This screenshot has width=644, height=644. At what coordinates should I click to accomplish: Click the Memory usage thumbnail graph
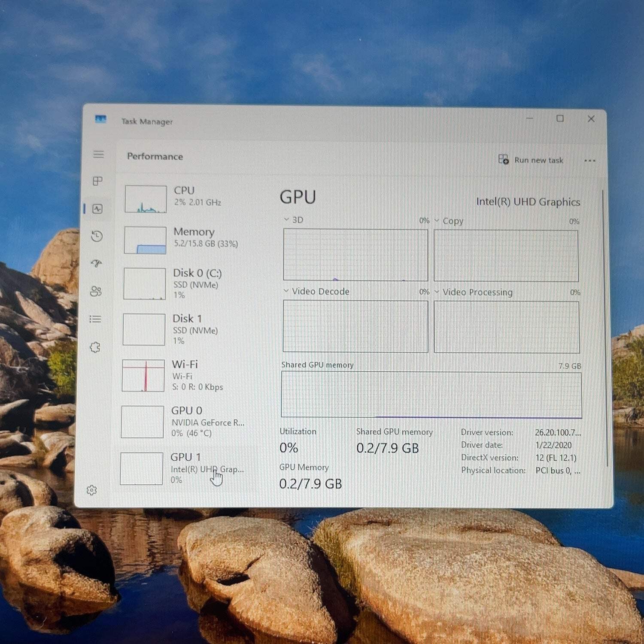coord(145,240)
